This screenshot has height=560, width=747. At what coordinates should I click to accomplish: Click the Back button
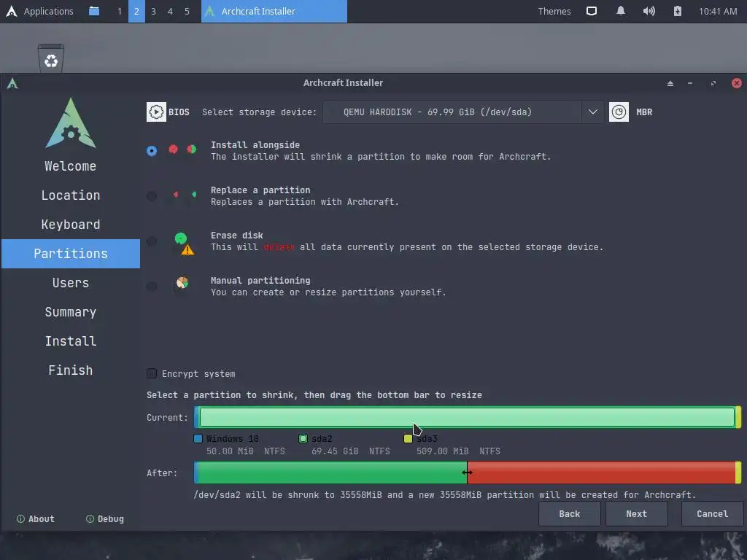[x=569, y=514]
